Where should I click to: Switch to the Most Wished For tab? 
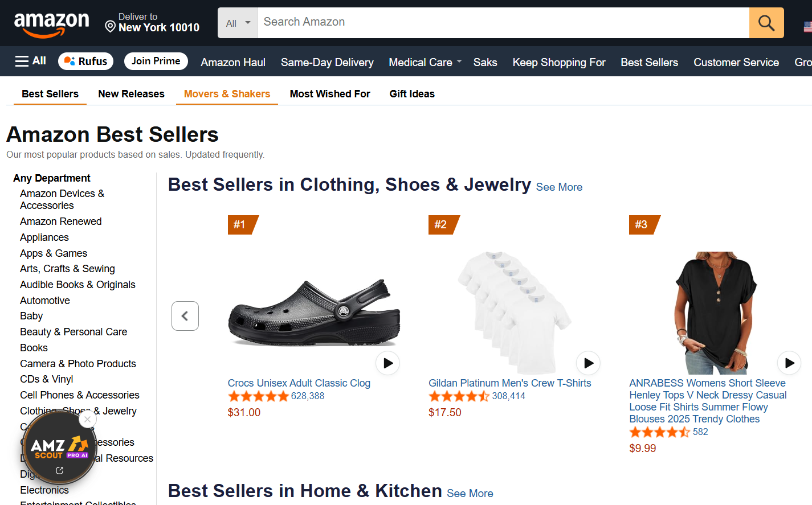[329, 93]
